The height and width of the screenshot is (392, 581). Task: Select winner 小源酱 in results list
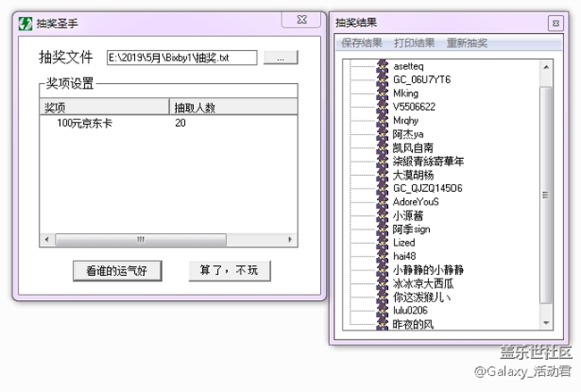coord(408,215)
